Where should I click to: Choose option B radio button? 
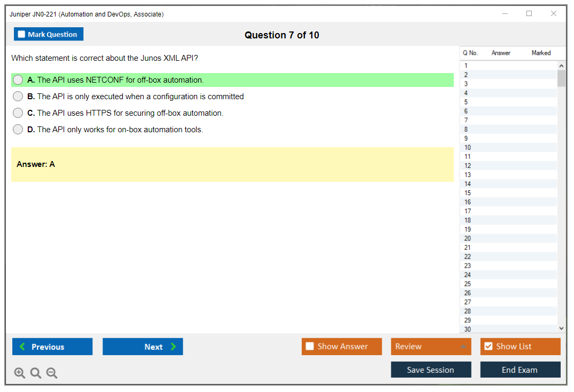click(18, 97)
